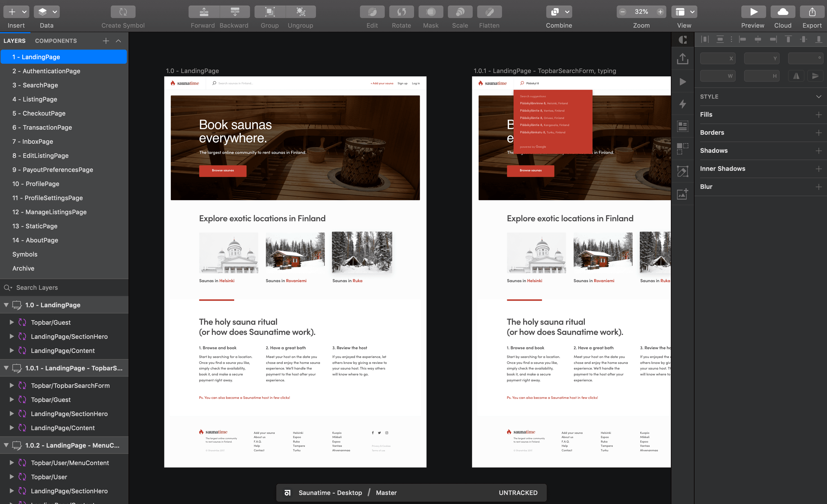Click the Mask tool icon
The width and height of the screenshot is (827, 504).
click(x=431, y=12)
